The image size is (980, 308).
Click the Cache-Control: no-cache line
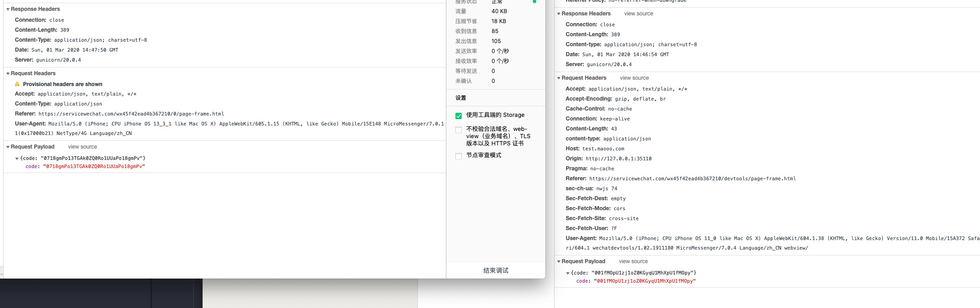pos(599,109)
